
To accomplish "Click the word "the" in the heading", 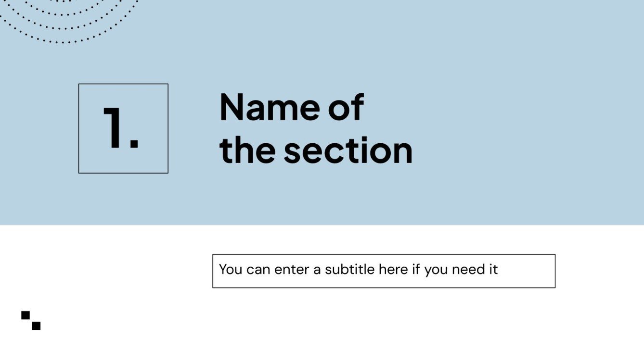I will pos(247,150).
